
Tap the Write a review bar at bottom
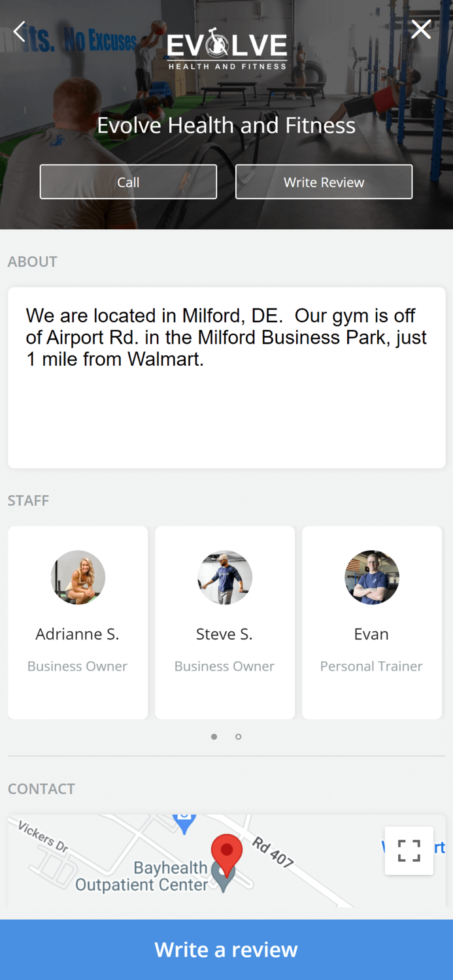pos(226,949)
